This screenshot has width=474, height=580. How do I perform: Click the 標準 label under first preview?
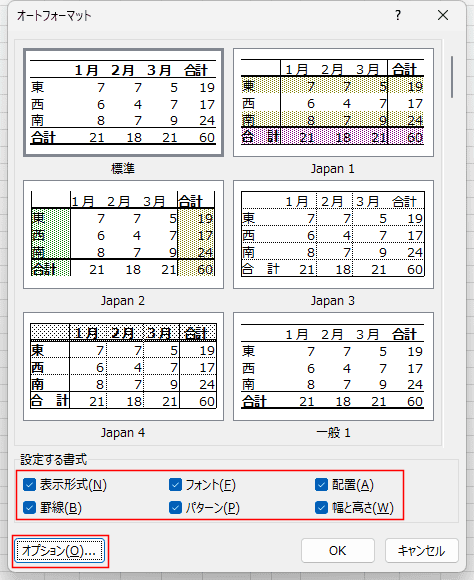(123, 169)
